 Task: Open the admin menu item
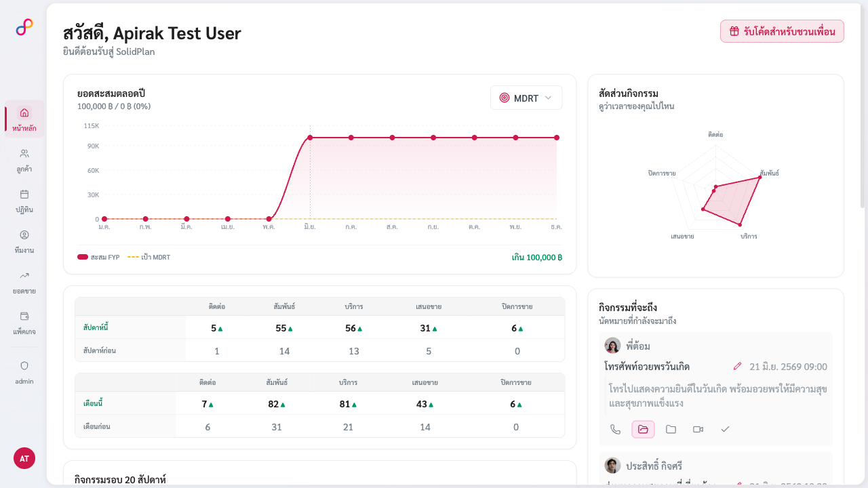[x=24, y=372]
